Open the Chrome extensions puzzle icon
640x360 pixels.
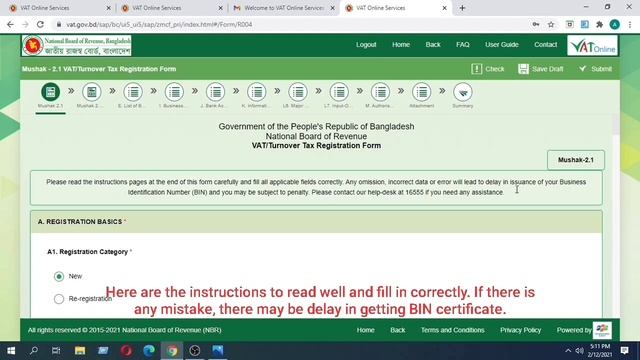(599, 24)
